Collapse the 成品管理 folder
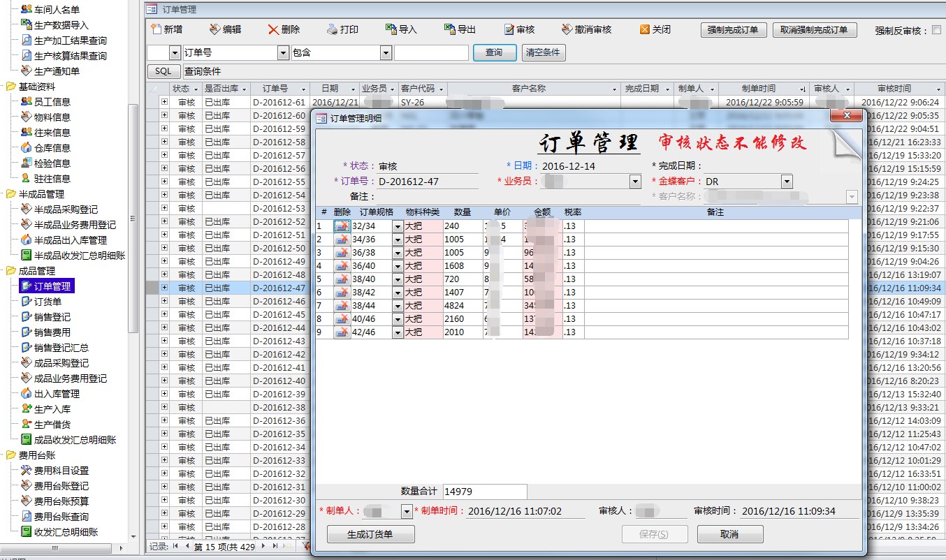Image resolution: width=946 pixels, height=560 pixels. tap(10, 271)
